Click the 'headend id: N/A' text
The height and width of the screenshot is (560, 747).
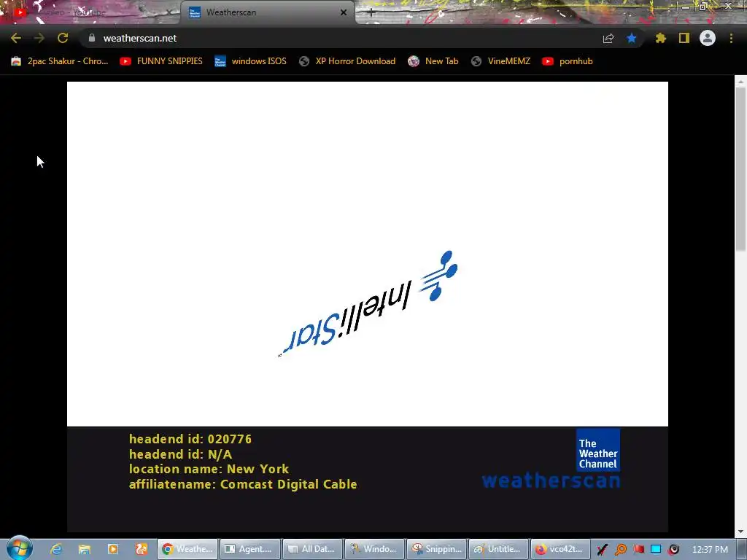tap(181, 454)
